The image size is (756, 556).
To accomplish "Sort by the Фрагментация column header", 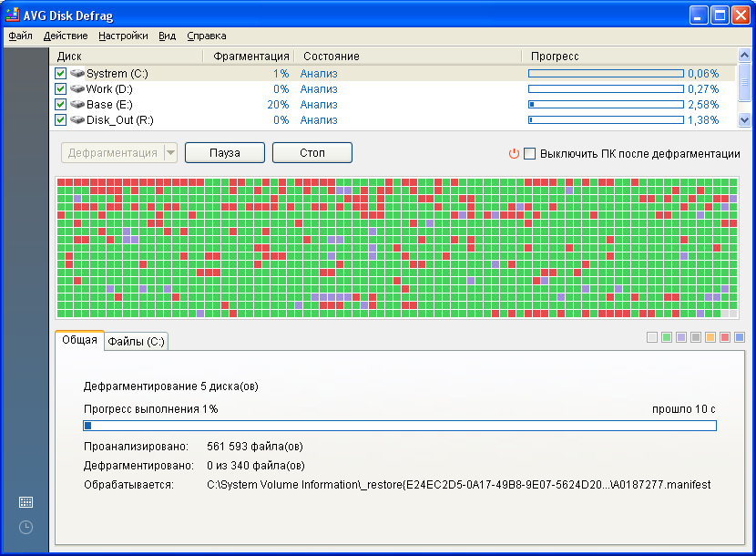I will 249,56.
